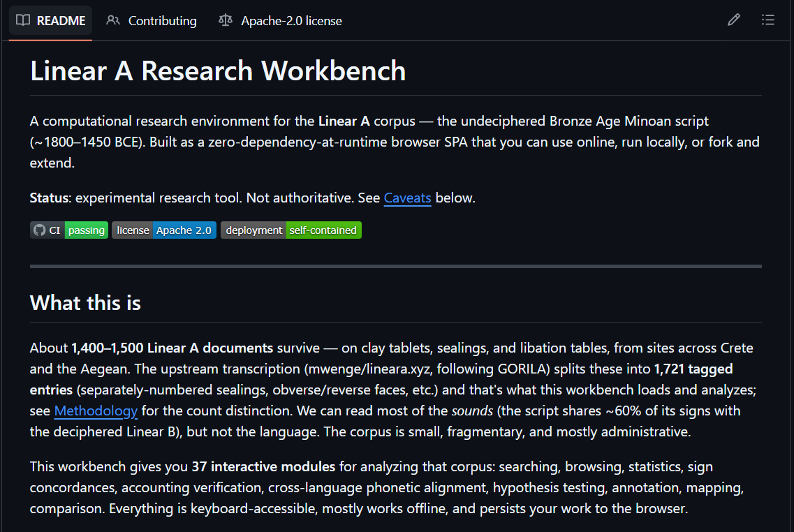
Task: Click the CI passing badge
Action: [69, 230]
